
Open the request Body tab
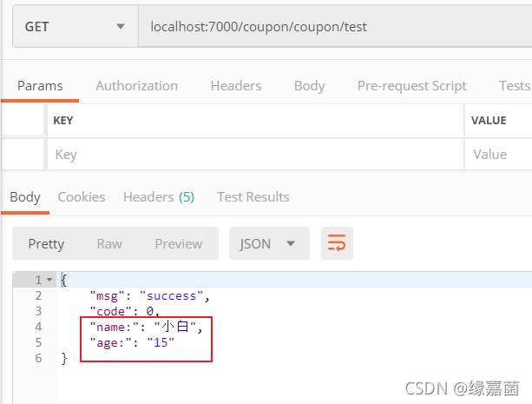[x=310, y=86]
